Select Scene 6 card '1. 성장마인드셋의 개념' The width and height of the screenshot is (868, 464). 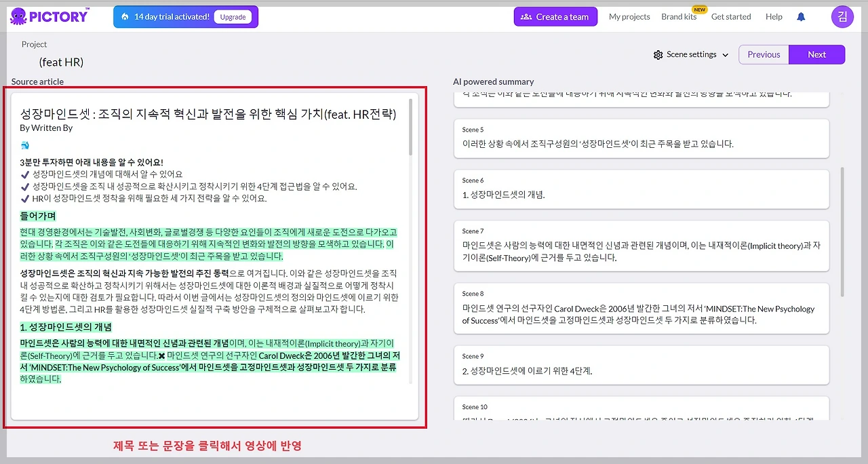tap(642, 189)
